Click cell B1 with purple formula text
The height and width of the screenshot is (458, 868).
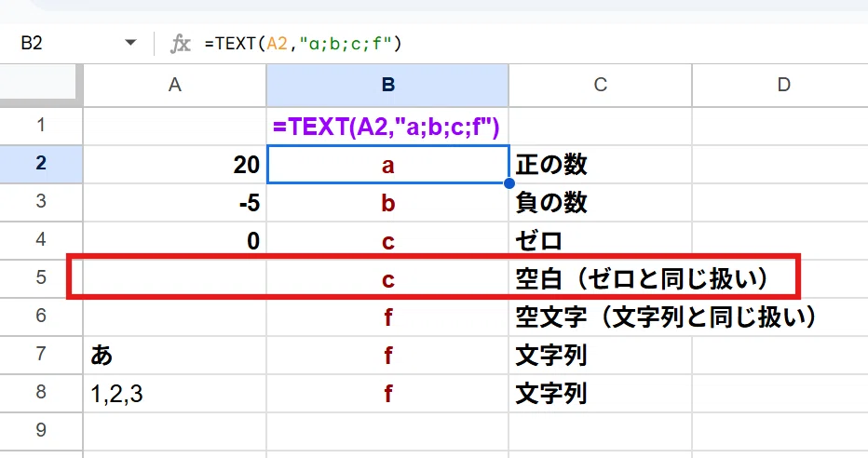tap(387, 126)
